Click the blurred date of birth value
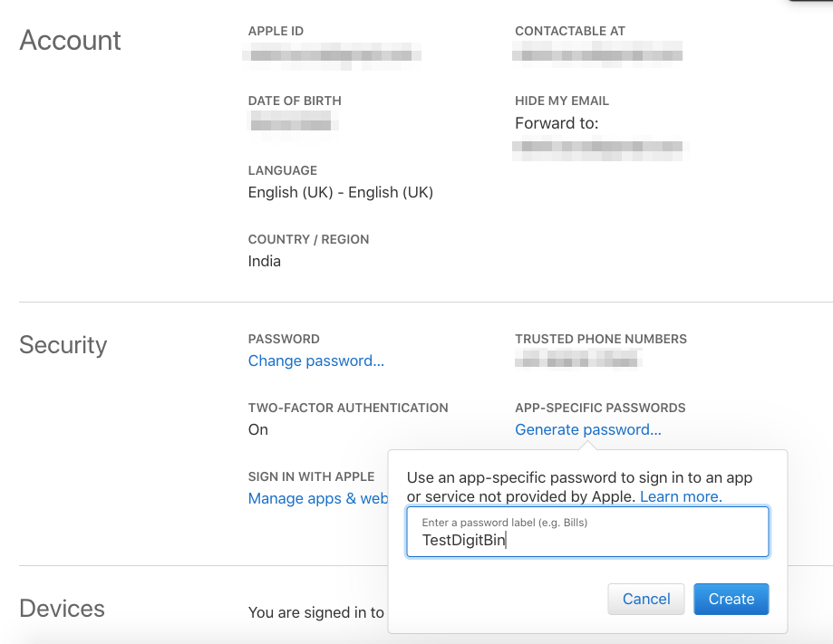833x644 pixels. (x=294, y=125)
